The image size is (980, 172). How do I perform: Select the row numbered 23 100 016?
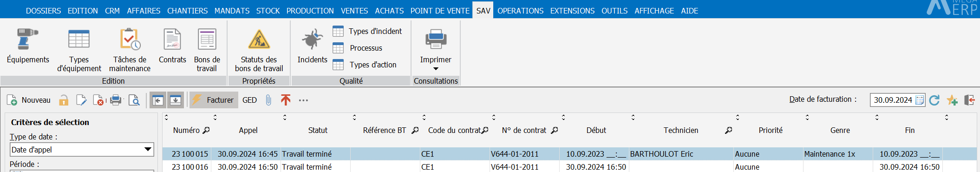click(x=569, y=166)
